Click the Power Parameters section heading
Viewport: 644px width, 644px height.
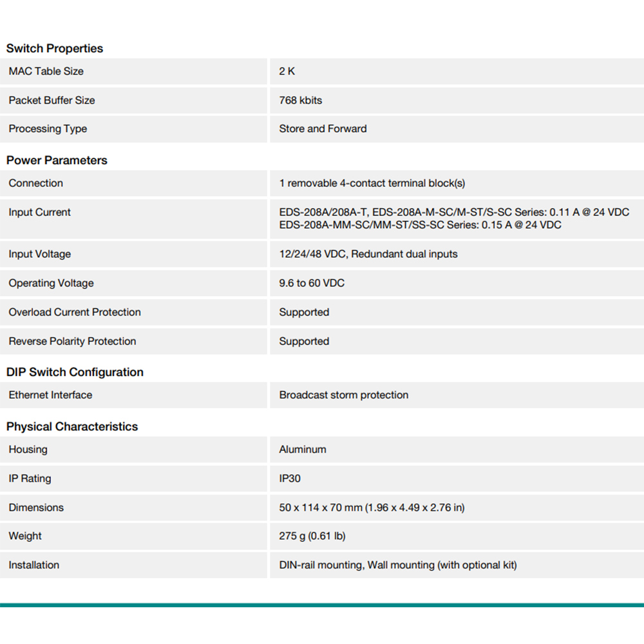(57, 160)
